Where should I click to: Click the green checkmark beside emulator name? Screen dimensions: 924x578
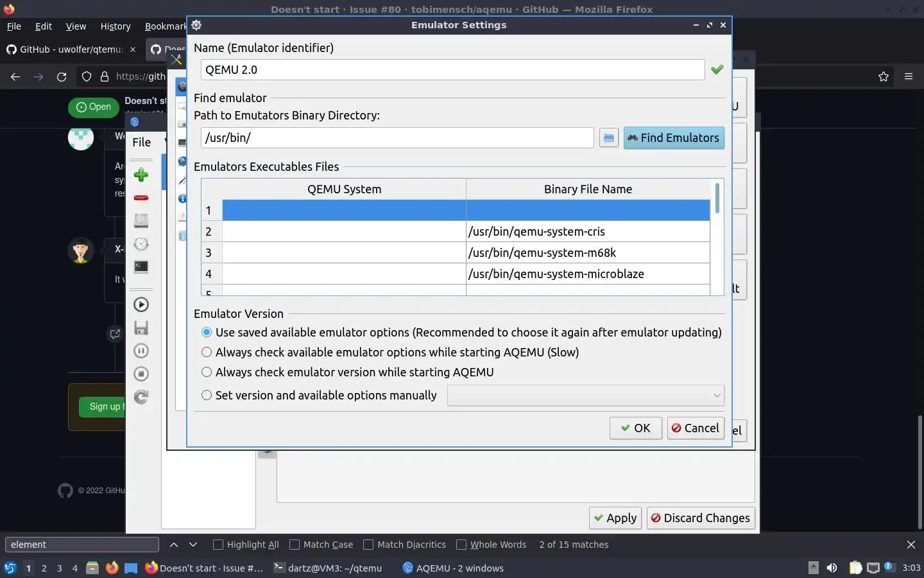[717, 69]
